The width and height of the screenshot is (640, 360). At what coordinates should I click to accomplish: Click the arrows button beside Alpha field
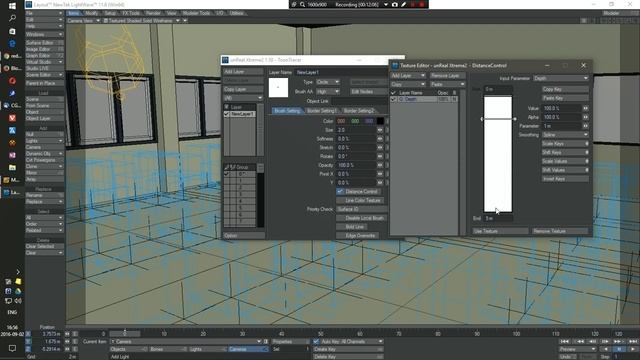[x=586, y=117]
